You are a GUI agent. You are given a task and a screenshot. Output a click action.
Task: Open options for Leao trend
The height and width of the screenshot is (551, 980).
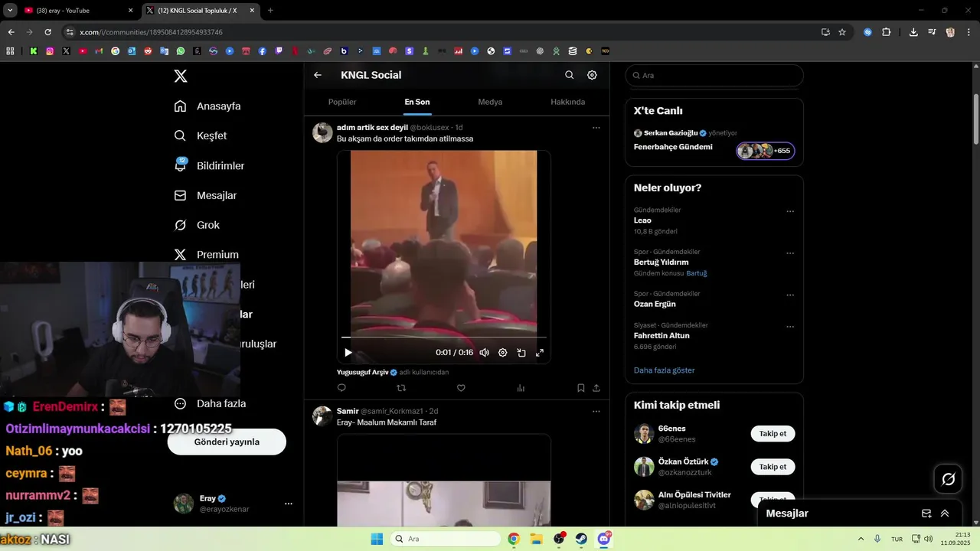pos(790,211)
